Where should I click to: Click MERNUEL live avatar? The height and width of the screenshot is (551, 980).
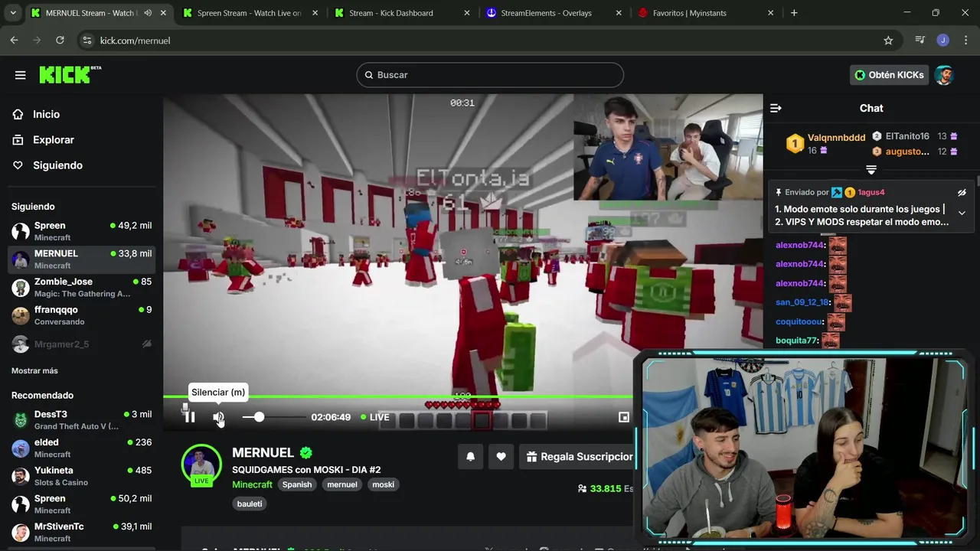pyautogui.click(x=201, y=464)
